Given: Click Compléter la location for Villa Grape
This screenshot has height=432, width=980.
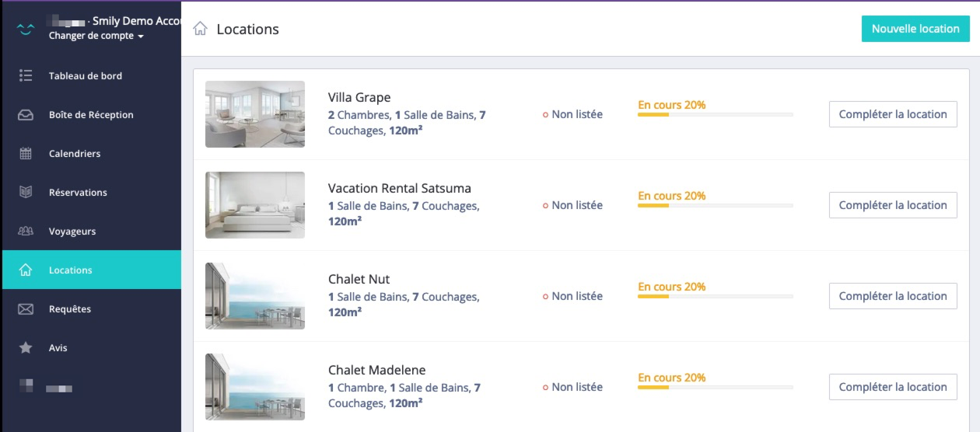Looking at the screenshot, I should (x=893, y=114).
